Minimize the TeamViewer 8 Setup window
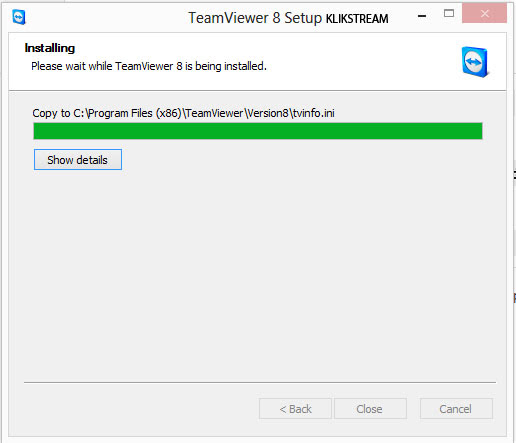This screenshot has height=443, width=516. point(422,15)
